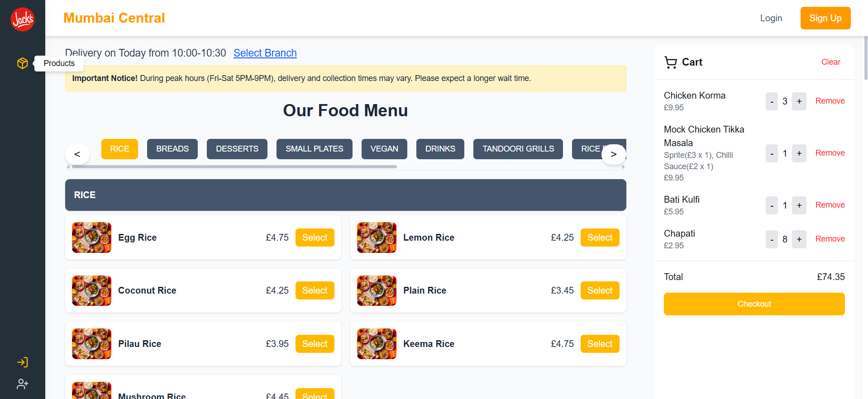Open the TANDOORI GRILLS category tab

click(x=518, y=149)
